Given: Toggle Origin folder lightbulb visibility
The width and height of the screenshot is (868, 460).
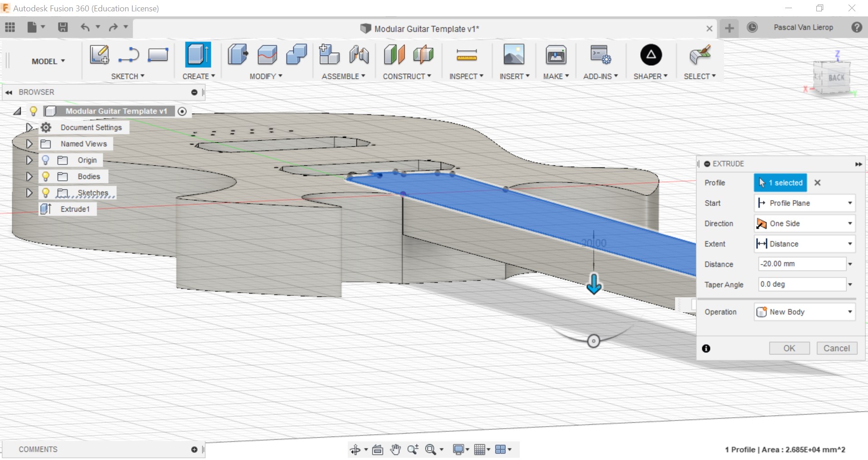Looking at the screenshot, I should 46,160.
